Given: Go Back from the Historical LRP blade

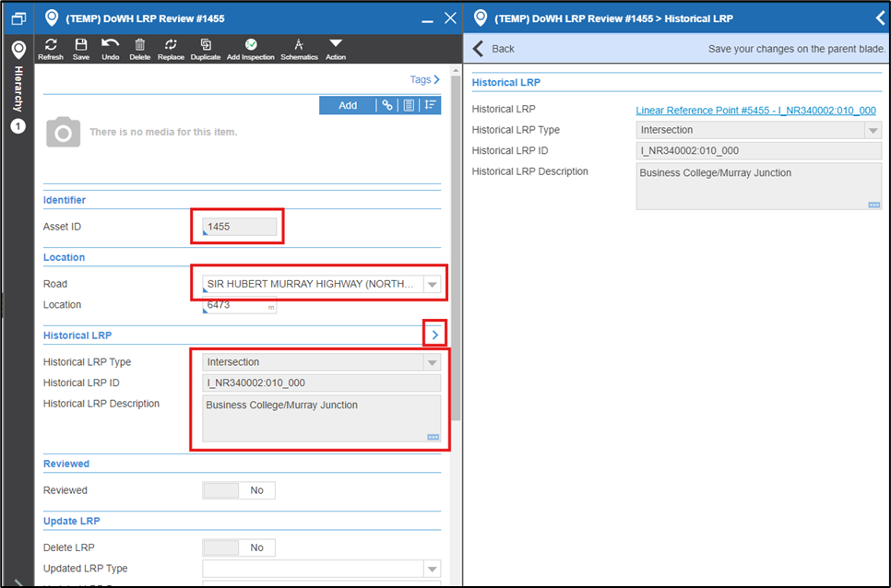Looking at the screenshot, I should [x=493, y=49].
